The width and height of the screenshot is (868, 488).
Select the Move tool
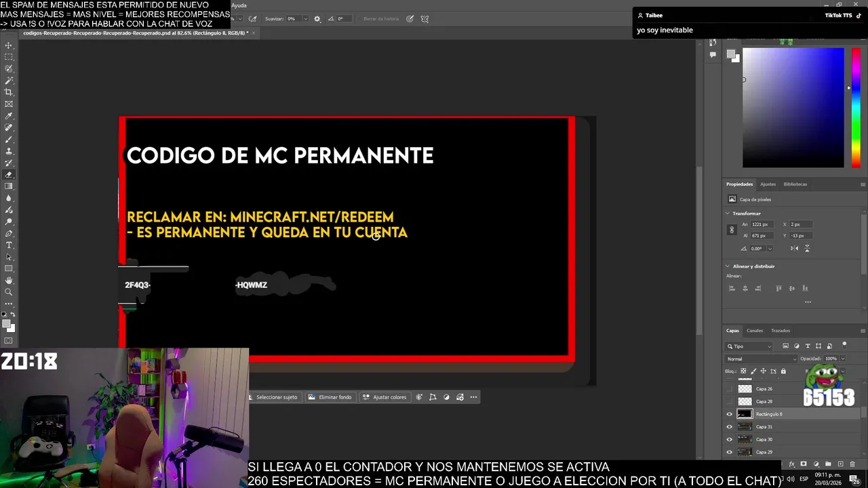9,45
